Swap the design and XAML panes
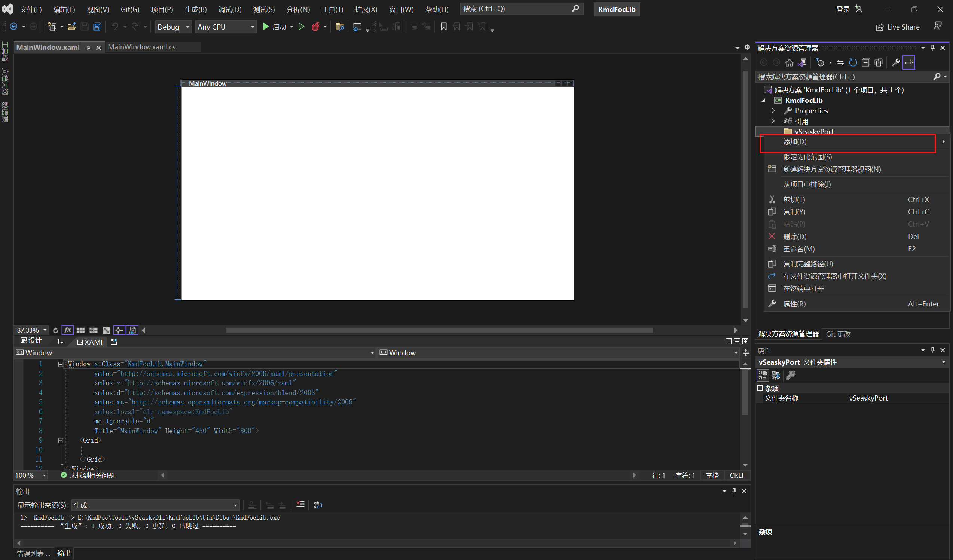The width and height of the screenshot is (953, 560). [60, 341]
